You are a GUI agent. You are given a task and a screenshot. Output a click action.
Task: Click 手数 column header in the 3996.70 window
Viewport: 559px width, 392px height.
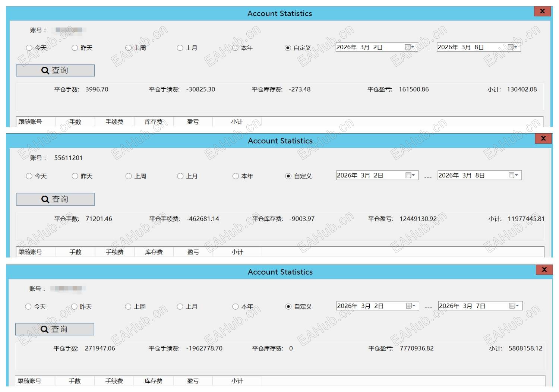(x=75, y=121)
